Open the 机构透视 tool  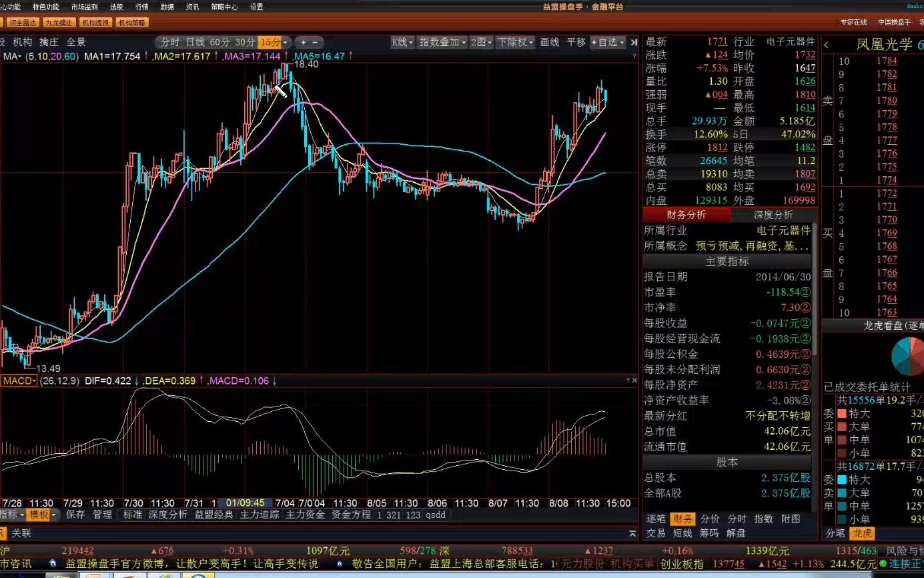(95, 23)
